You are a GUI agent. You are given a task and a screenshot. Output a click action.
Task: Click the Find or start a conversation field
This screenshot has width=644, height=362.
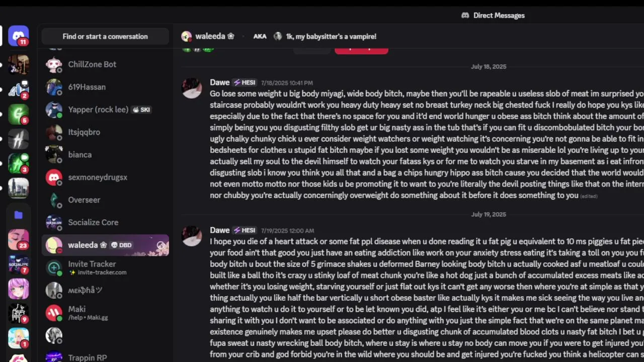pos(105,36)
